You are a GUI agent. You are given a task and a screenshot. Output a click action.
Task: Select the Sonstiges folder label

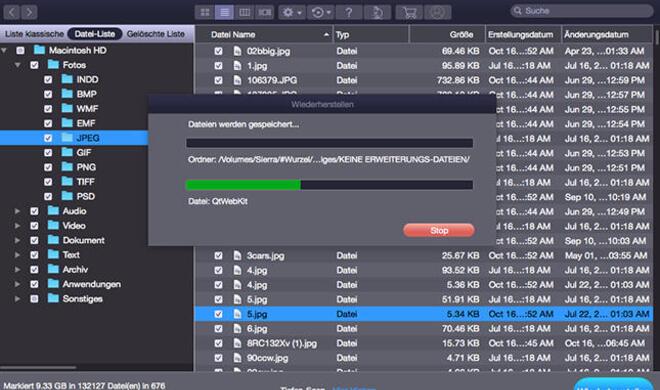(82, 299)
